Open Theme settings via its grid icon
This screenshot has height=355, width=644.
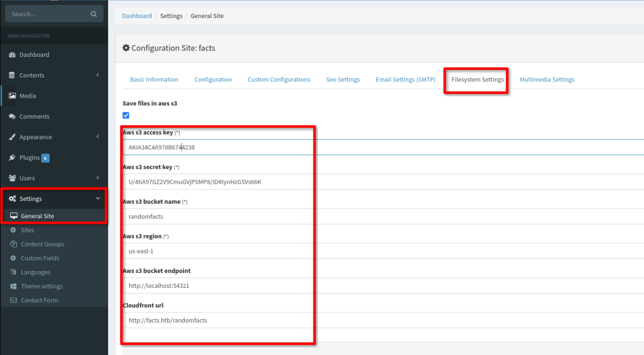point(14,286)
